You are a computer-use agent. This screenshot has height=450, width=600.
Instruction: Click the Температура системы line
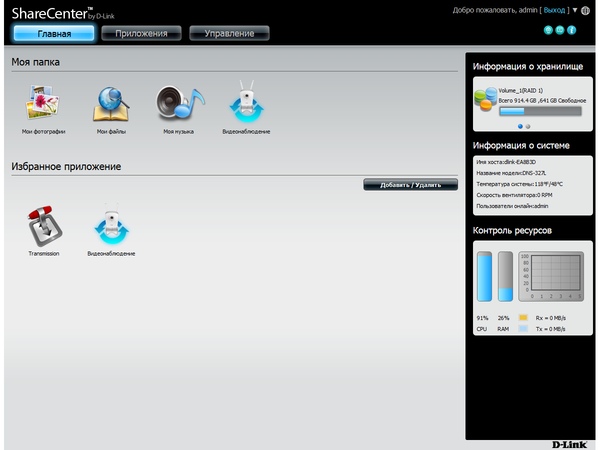519,184
